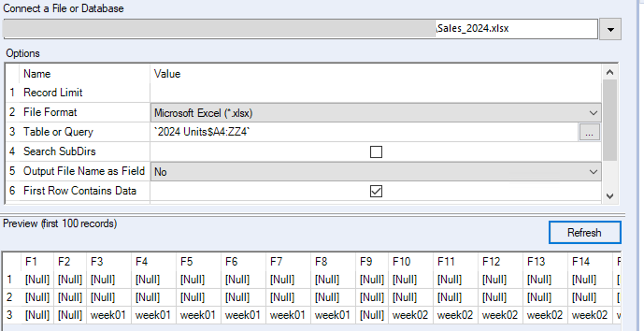Viewport: 644px width, 331px height.
Task: Select a week02 cell under F10
Action: pos(410,314)
